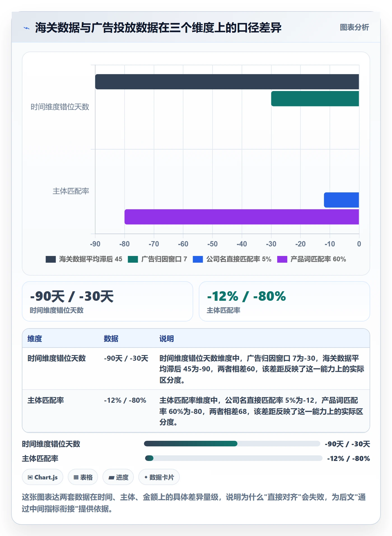This screenshot has height=536, width=392.
Task: Click table cell 主体匹配率
Action: (46, 400)
